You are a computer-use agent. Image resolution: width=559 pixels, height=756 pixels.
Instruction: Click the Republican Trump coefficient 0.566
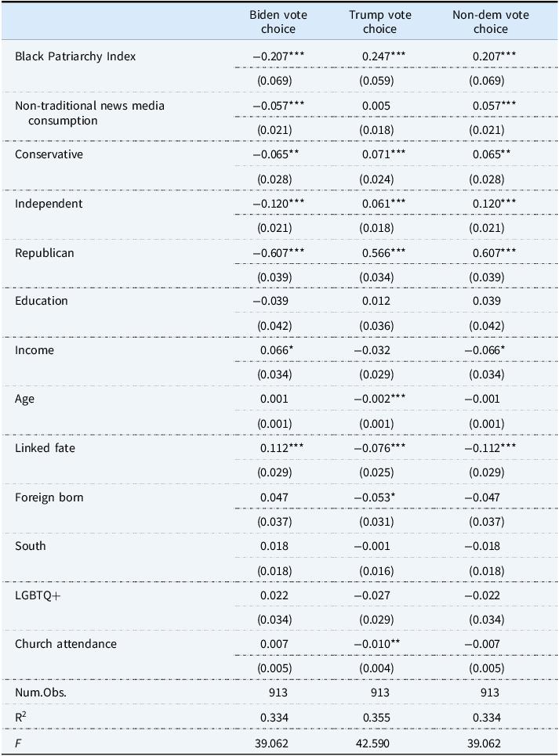click(383, 253)
